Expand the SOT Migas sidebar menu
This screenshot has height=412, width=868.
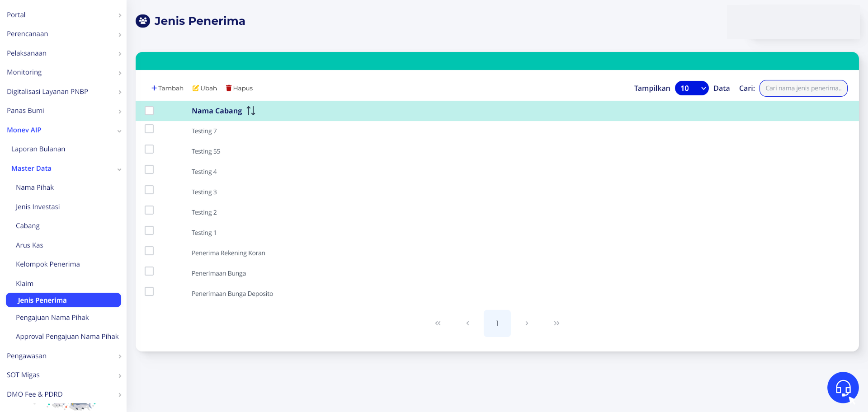click(63, 375)
